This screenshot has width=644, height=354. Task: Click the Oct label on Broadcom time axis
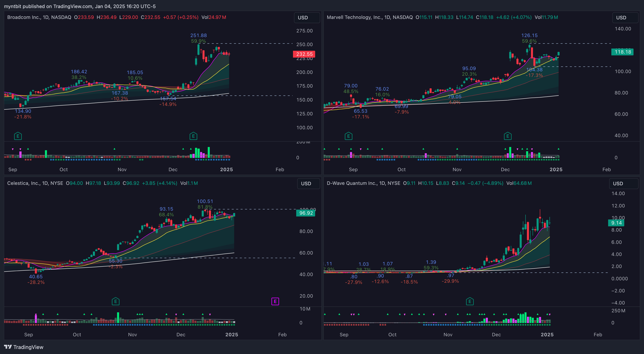click(x=63, y=169)
